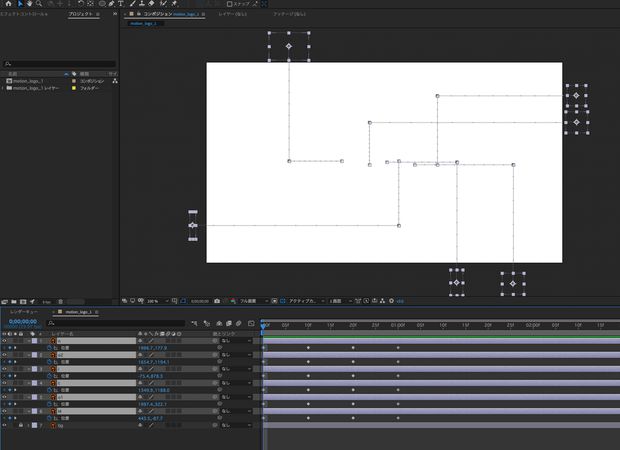Enable the スナップ snapping checkbox
Screen dimensions: 620x450
[x=229, y=4]
